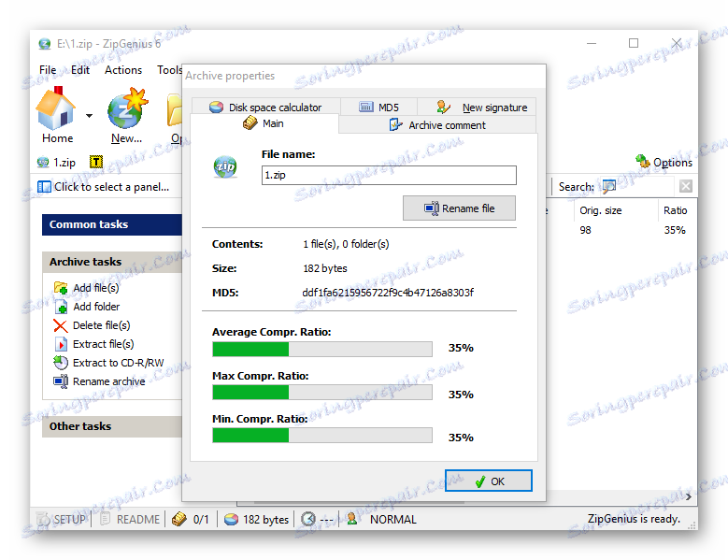Click the Extract file(s) icon
728x560 pixels.
[61, 344]
